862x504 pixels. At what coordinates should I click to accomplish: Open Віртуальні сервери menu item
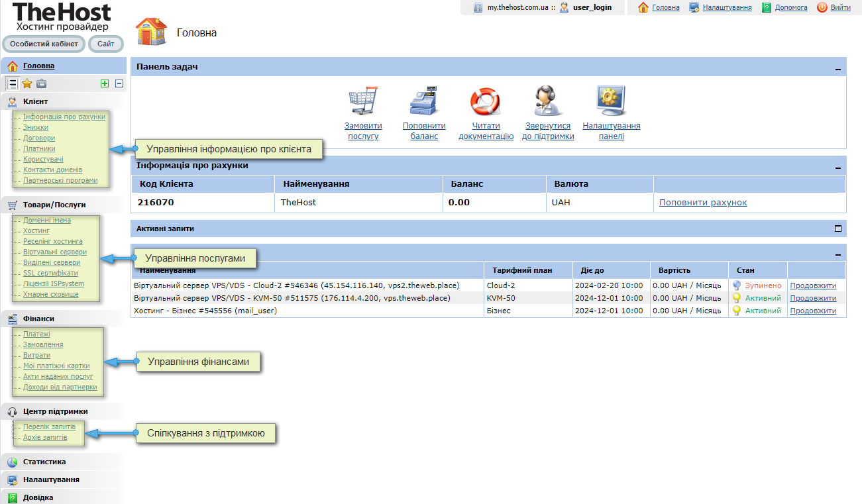click(x=55, y=252)
